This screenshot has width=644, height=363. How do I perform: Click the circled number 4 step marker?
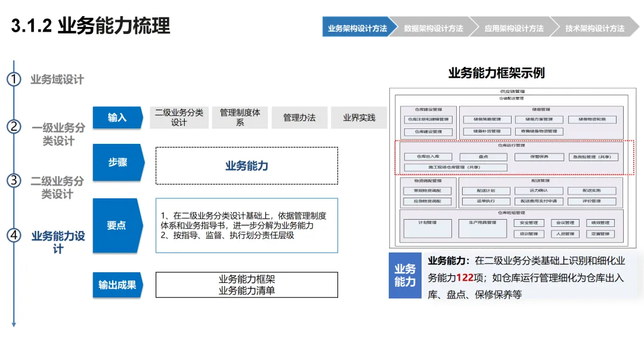pos(14,235)
